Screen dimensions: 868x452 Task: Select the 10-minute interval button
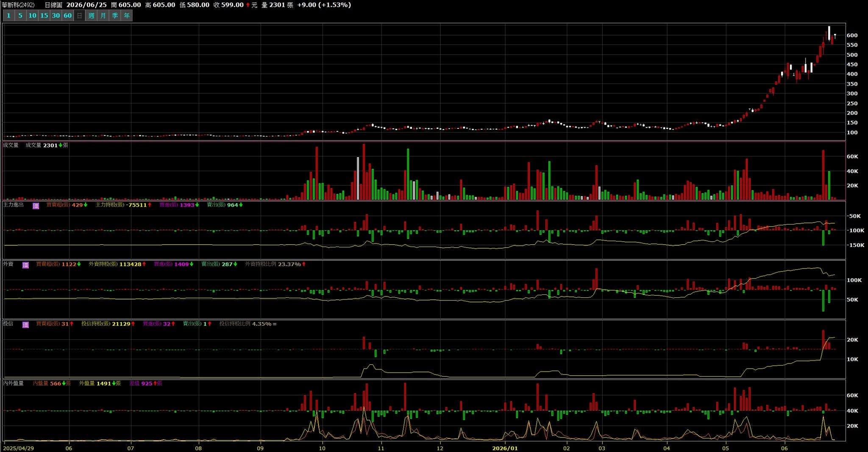coord(32,16)
